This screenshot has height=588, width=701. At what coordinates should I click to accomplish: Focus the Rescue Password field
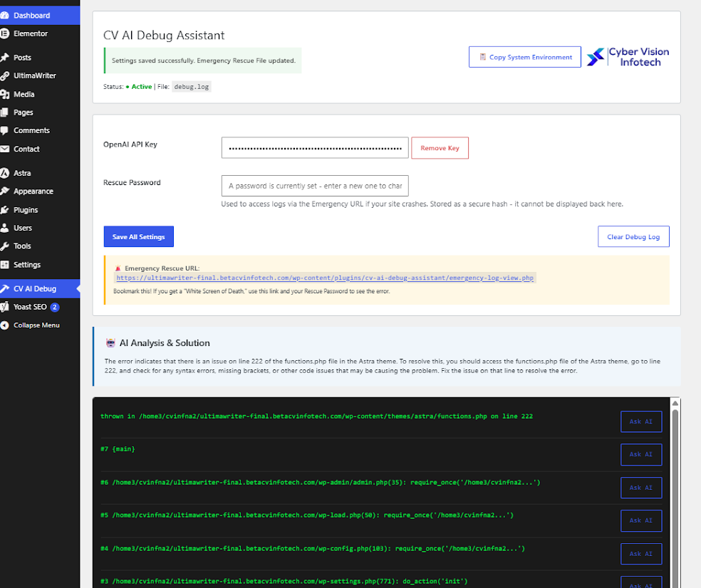coord(315,186)
